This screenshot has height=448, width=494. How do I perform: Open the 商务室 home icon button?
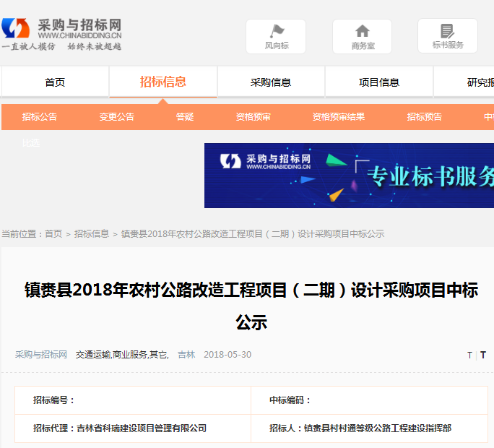click(363, 37)
